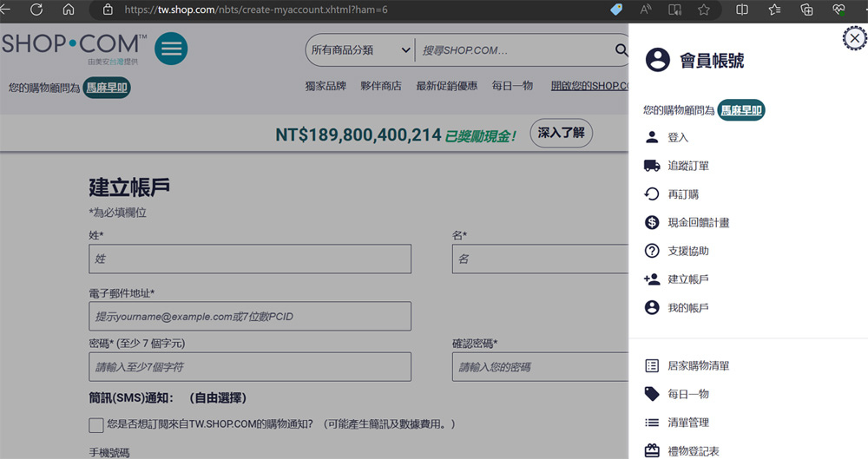
Task: Open the favorites list icon
Action: click(774, 10)
